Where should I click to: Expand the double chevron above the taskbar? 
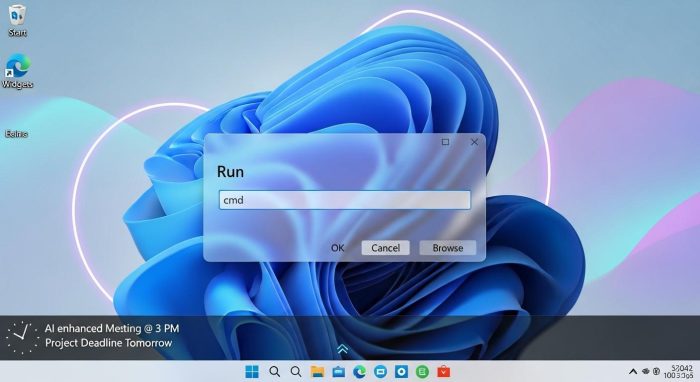(x=342, y=349)
